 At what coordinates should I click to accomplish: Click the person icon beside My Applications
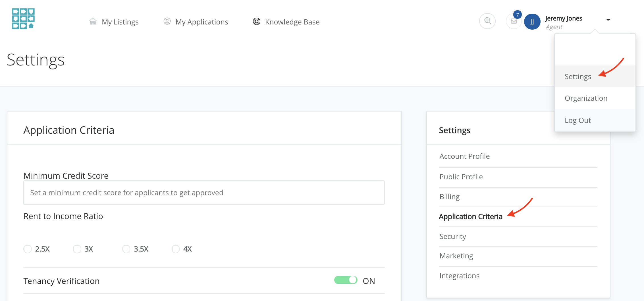pyautogui.click(x=167, y=21)
